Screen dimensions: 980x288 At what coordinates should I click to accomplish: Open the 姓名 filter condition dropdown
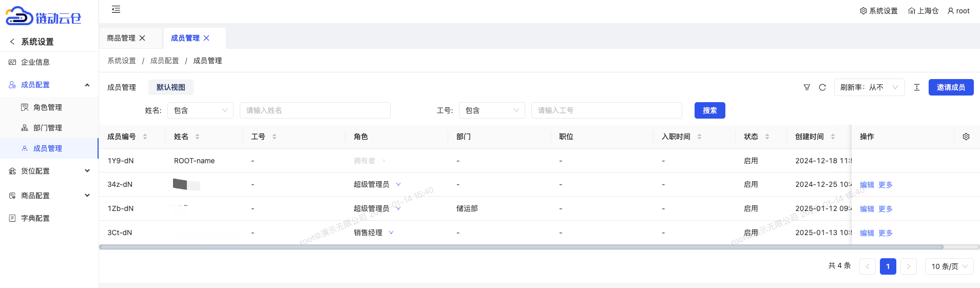click(x=200, y=110)
